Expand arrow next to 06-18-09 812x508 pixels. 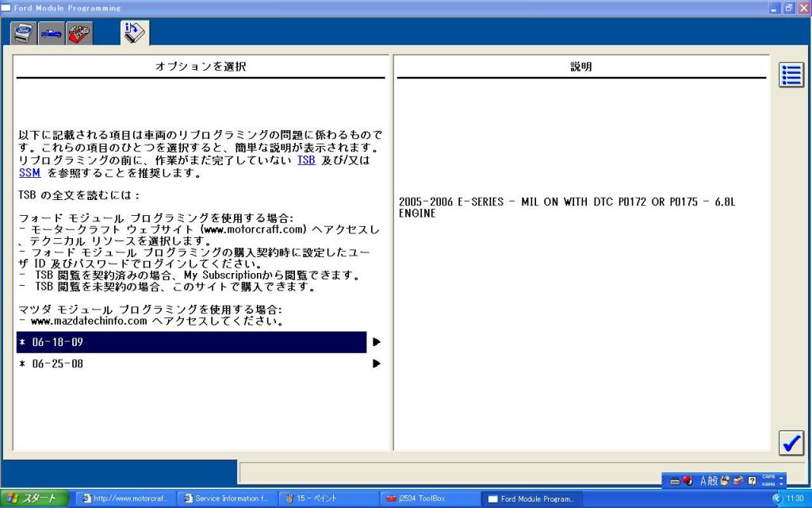click(377, 342)
